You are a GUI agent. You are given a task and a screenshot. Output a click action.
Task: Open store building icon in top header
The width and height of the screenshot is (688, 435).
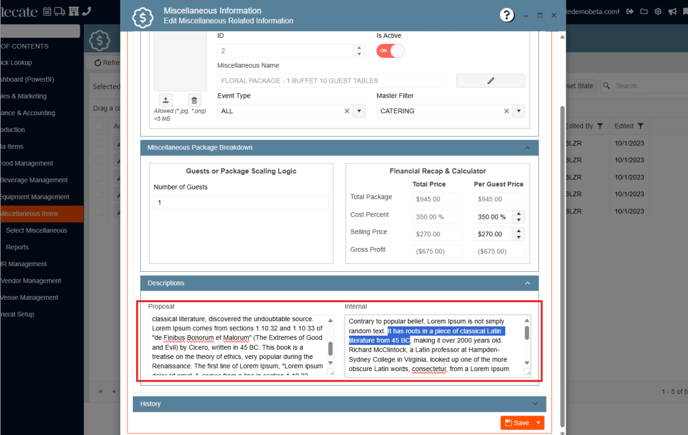[x=74, y=11]
